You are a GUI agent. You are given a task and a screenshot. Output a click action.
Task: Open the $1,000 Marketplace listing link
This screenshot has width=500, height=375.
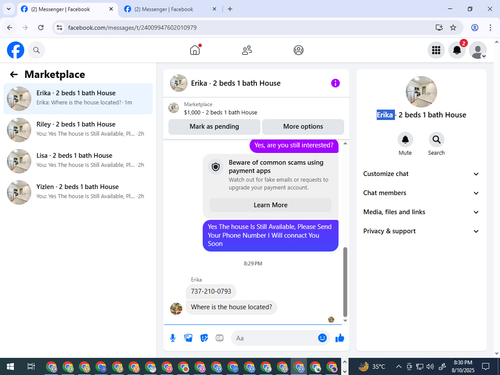click(x=220, y=112)
